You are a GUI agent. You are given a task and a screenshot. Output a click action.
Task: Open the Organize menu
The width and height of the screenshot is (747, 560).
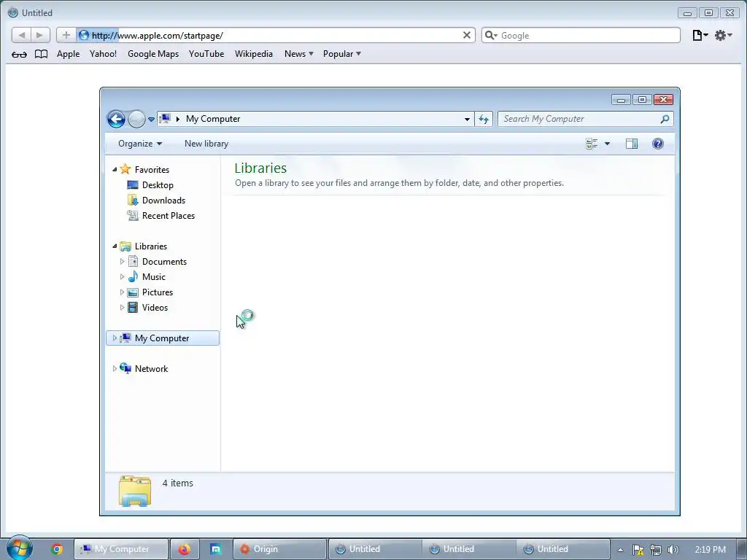click(140, 144)
